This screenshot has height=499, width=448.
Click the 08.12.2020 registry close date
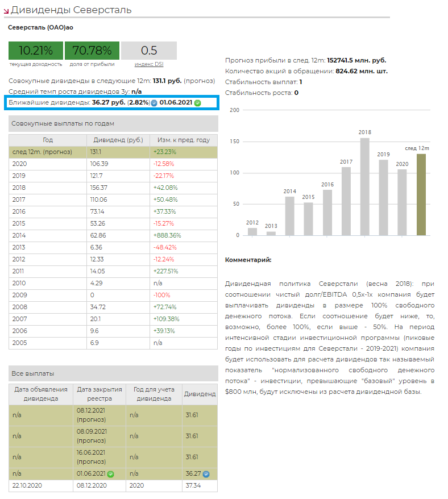click(x=92, y=486)
